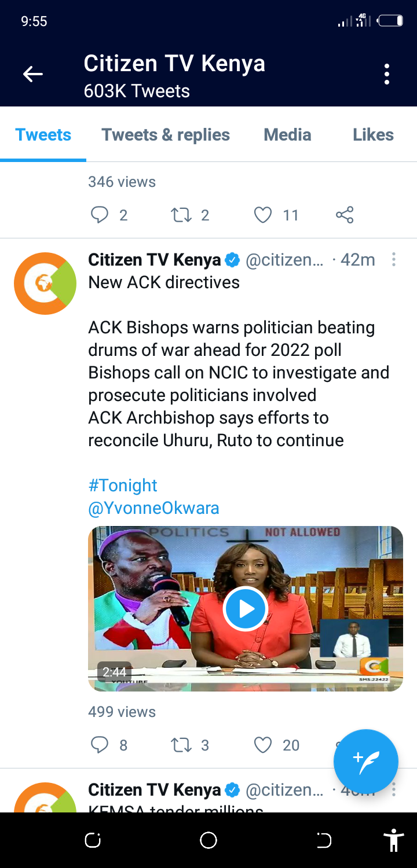Play the ACK bishops video

[245, 609]
